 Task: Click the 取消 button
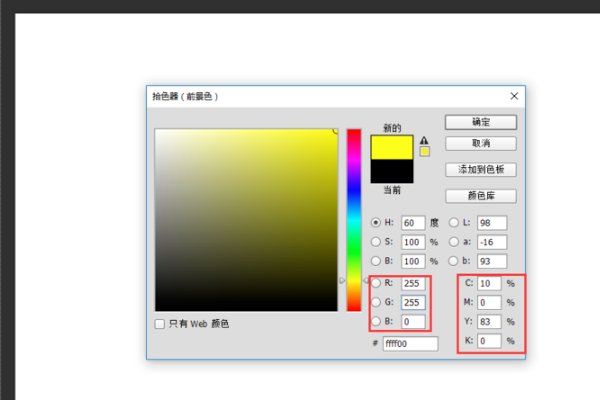tap(480, 144)
